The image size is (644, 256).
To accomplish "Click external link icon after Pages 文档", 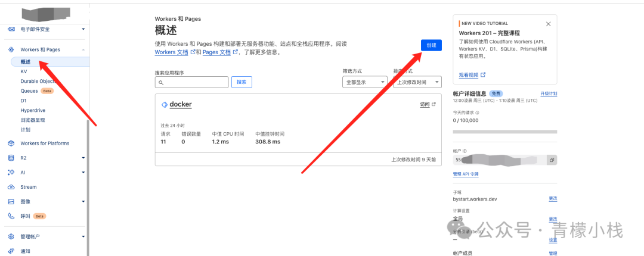I will click(x=236, y=52).
